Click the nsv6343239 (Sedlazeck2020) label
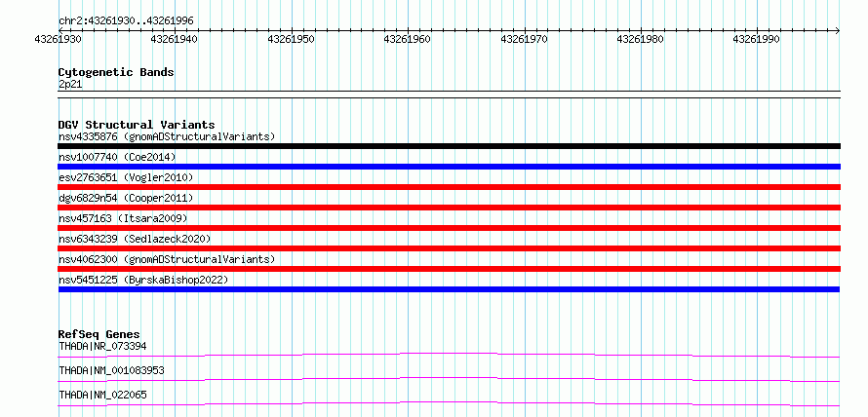Image resolution: width=868 pixels, height=417 pixels. pyautogui.click(x=135, y=239)
